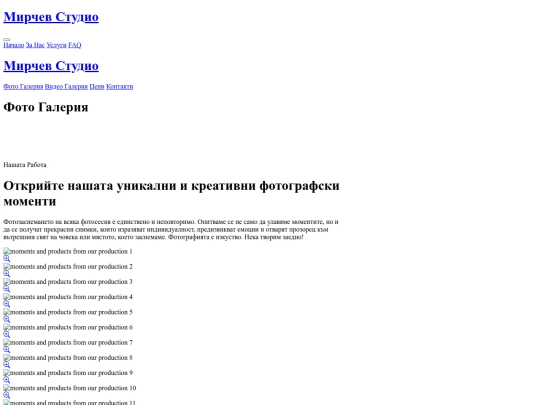Viewport: 540px width, 405px height.
Task: Open Фото Галерия navigation link
Action: [23, 86]
